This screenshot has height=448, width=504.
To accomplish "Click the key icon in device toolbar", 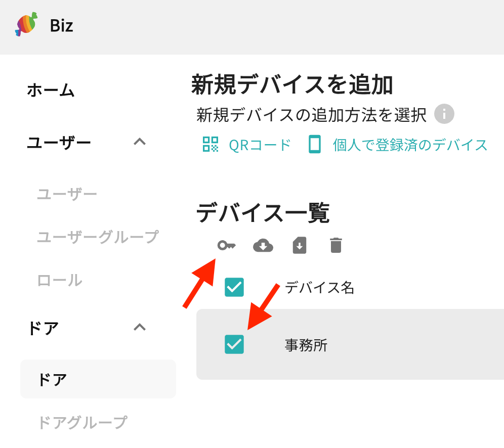I will click(227, 246).
